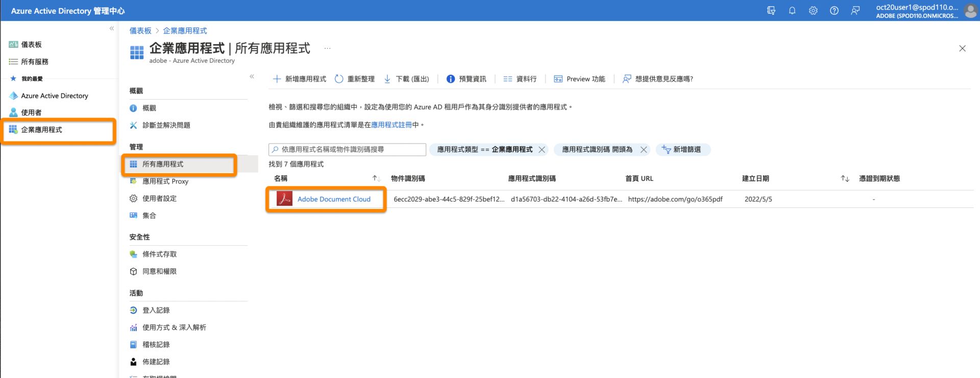Click the 物件識別碼 column header
Image resolution: width=980 pixels, height=378 pixels.
tap(408, 178)
